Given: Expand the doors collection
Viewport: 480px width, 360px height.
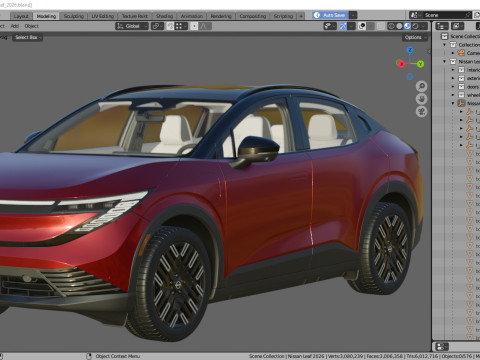Looking at the screenshot, I should pos(453,87).
